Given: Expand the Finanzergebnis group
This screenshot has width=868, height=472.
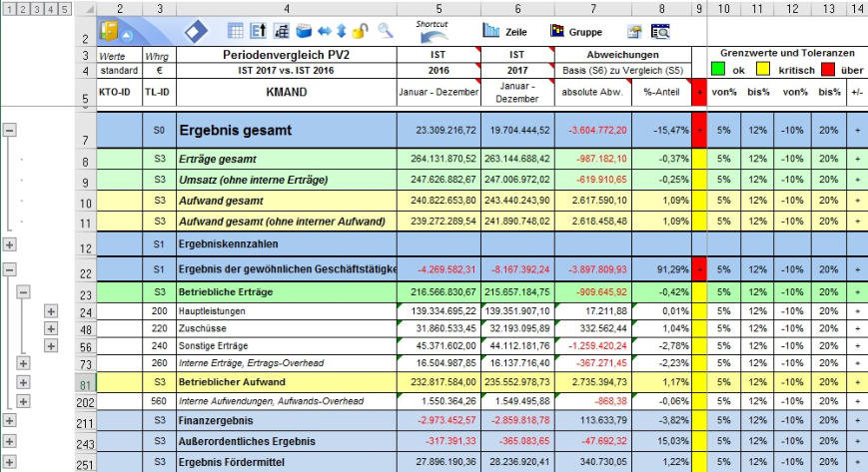Looking at the screenshot, I should pyautogui.click(x=9, y=420).
